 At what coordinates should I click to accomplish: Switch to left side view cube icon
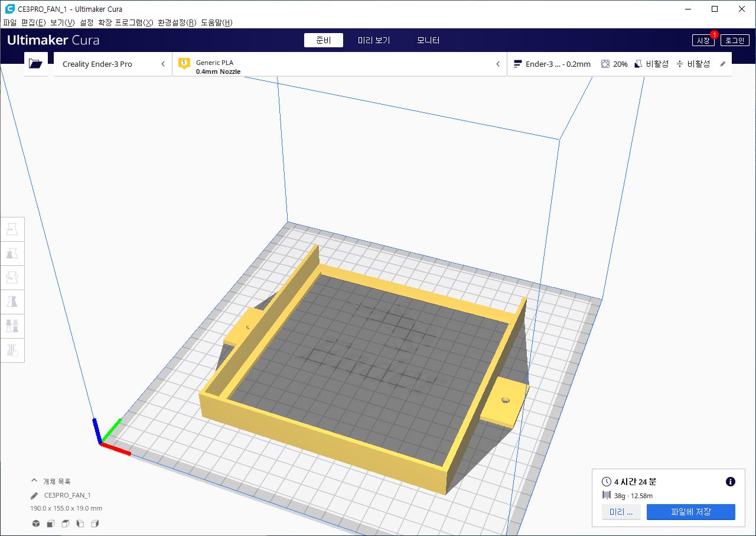80,524
